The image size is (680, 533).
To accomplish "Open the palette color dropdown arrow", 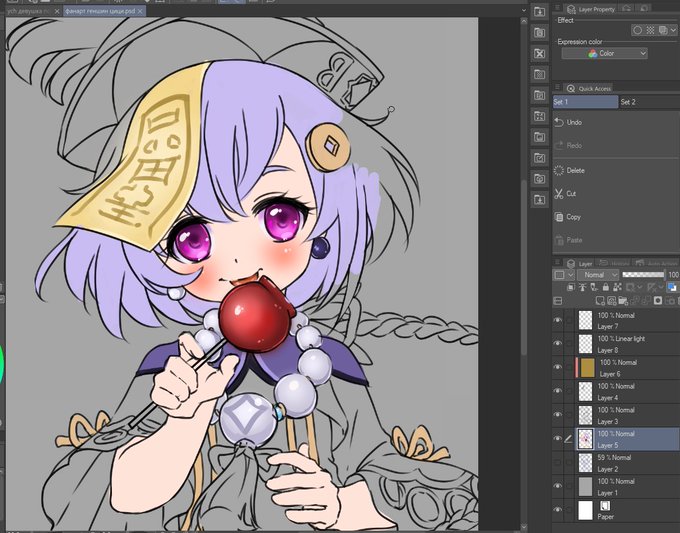I will 571,275.
